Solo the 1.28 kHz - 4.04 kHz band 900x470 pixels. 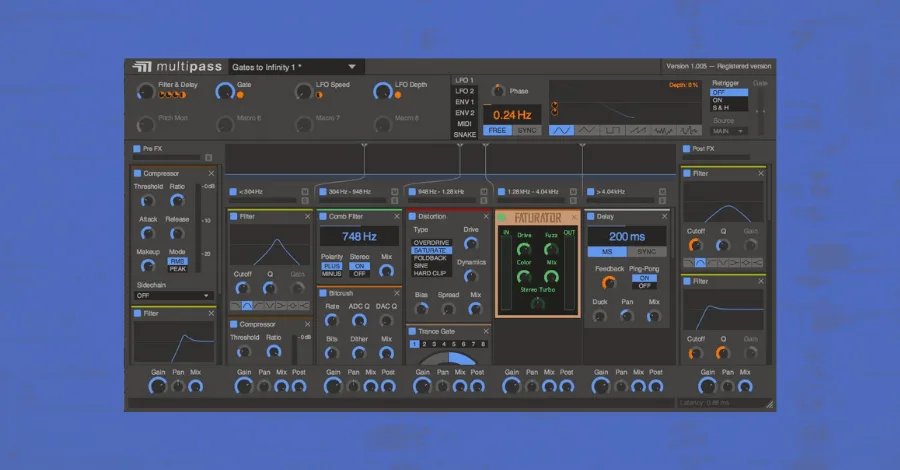pos(573,201)
